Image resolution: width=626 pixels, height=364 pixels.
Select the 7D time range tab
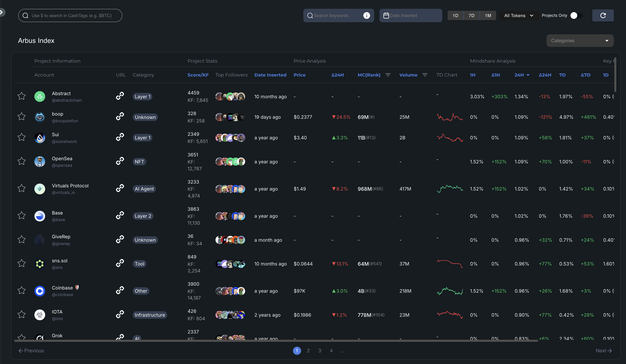pos(471,15)
